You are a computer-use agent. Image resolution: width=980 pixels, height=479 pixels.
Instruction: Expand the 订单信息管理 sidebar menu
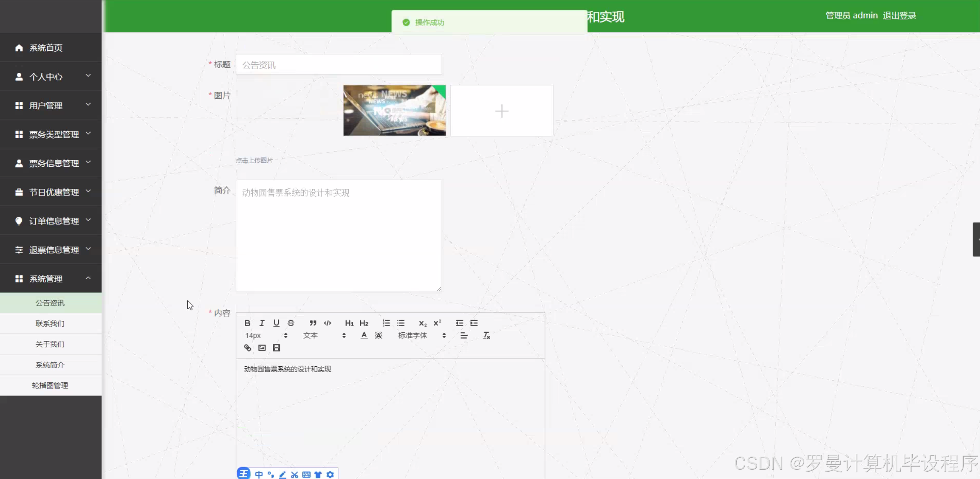tap(51, 221)
